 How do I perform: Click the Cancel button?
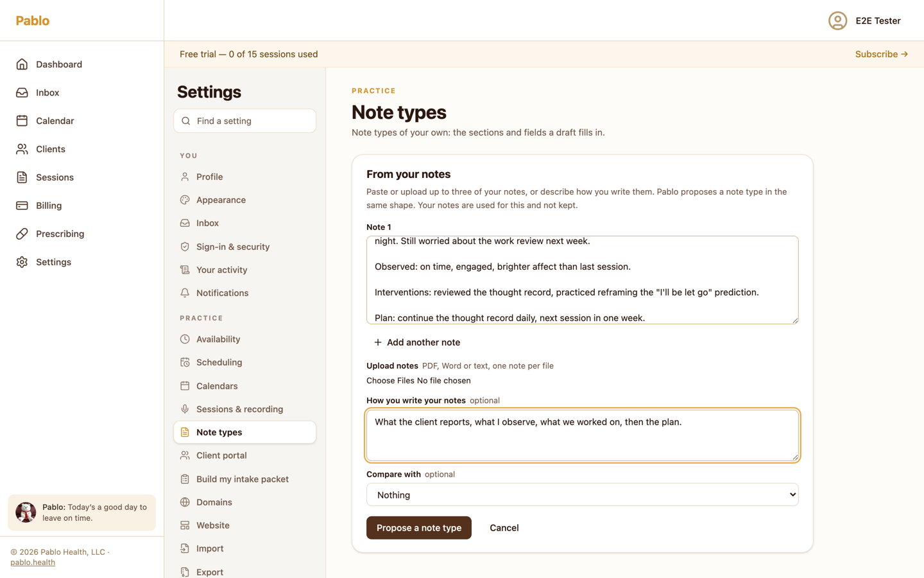click(x=504, y=528)
